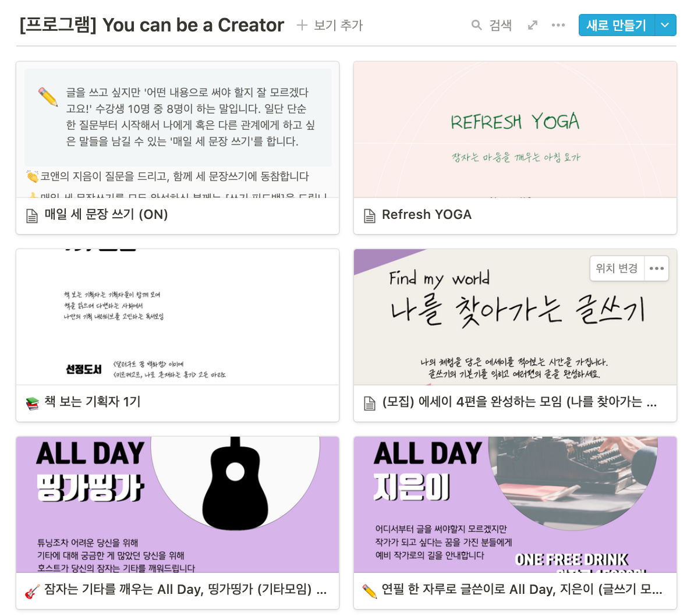Open the ALL DAY 지은이 typewriter cover

515,504
